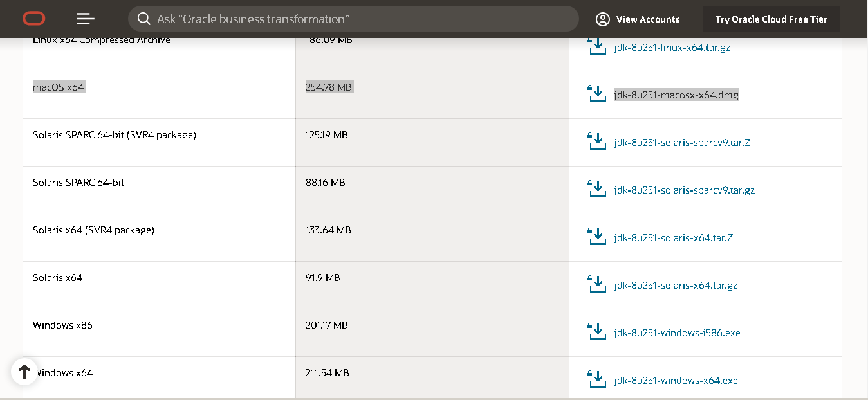Download jdk-8u251-windows-i586.exe link

pos(678,333)
